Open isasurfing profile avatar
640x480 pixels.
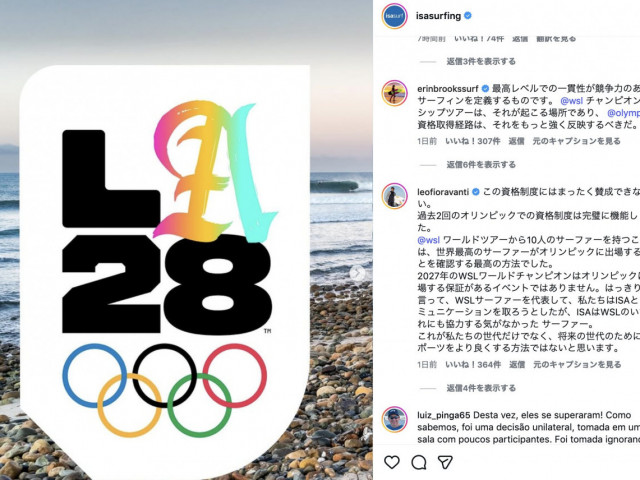(394, 16)
